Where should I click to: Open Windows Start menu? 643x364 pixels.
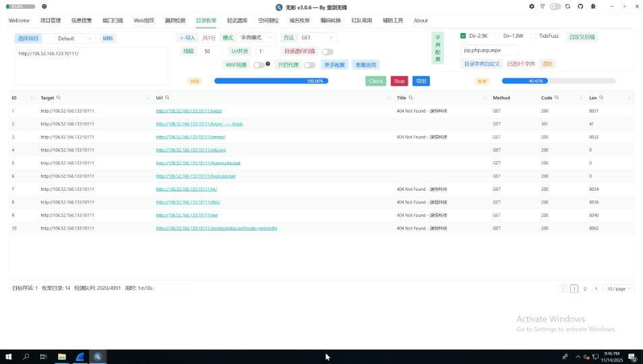(8, 357)
